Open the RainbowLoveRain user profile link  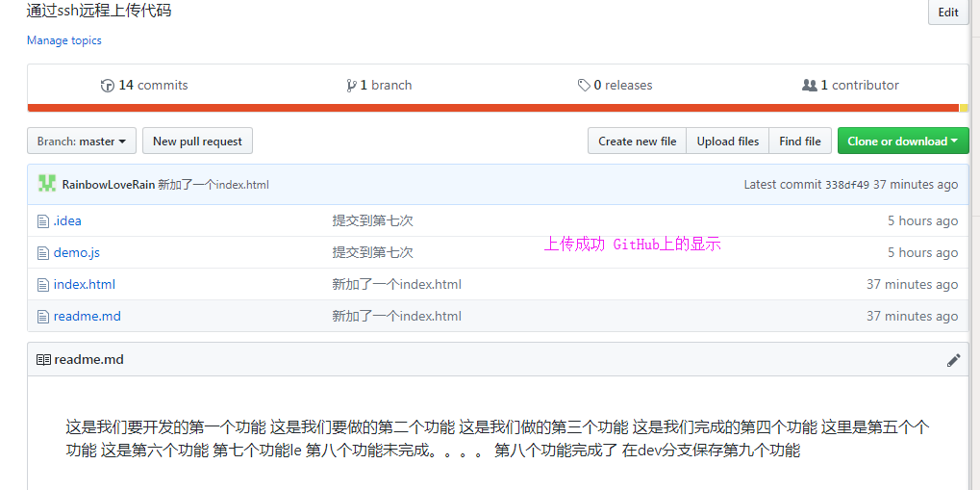point(108,185)
